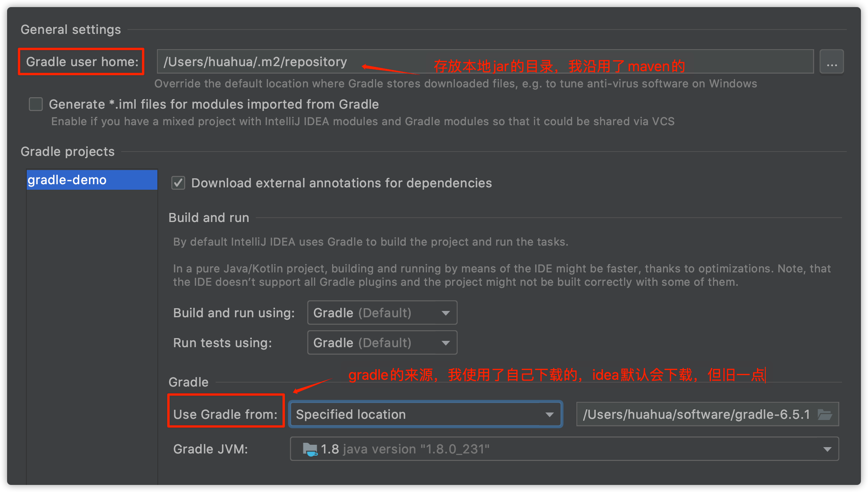Click the dropdown arrow of Specified location
The image size is (868, 492).
(x=549, y=414)
